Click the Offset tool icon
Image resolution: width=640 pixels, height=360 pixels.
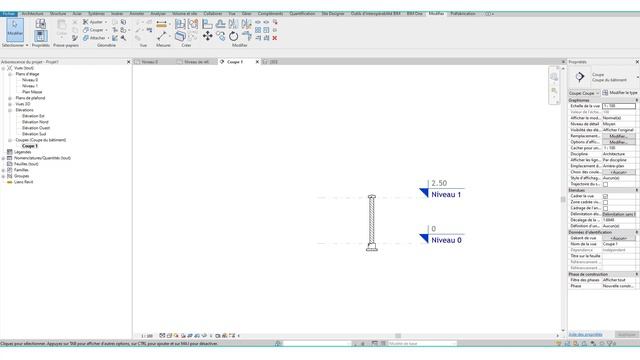[220, 24]
